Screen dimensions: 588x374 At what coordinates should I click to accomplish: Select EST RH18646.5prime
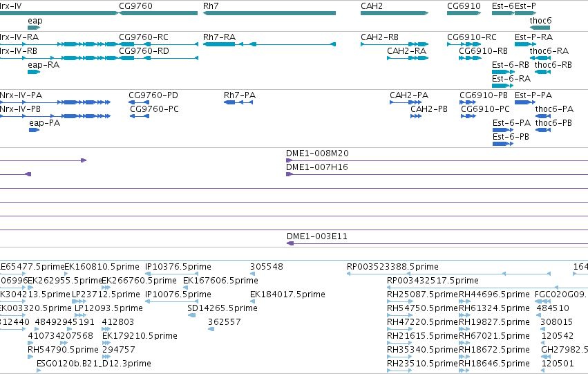coord(464,371)
